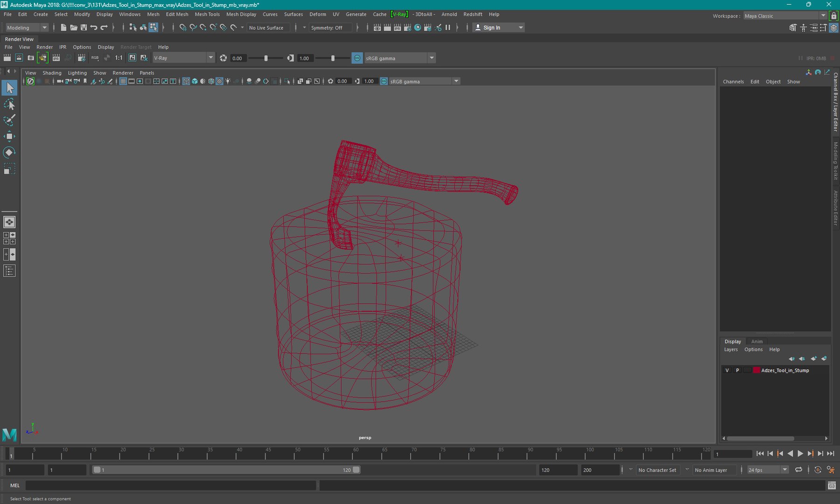This screenshot has height=504, width=840.
Task: Click the Auto Keyframe toggle icon
Action: 818,470
